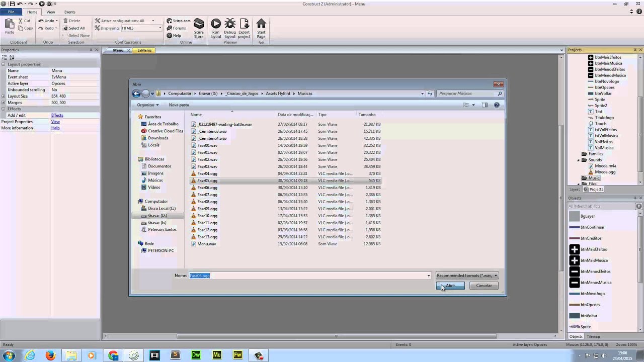Open Active configurations dropdown
Image resolution: width=644 pixels, height=362 pixels.
coord(153,21)
